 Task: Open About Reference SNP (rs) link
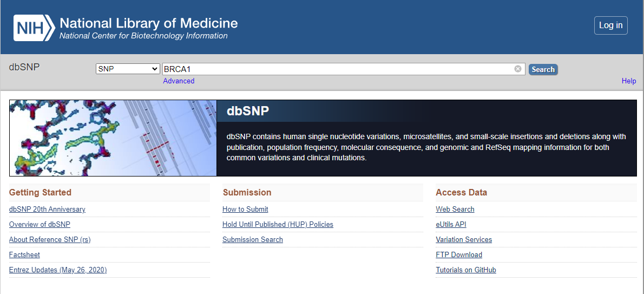point(50,240)
